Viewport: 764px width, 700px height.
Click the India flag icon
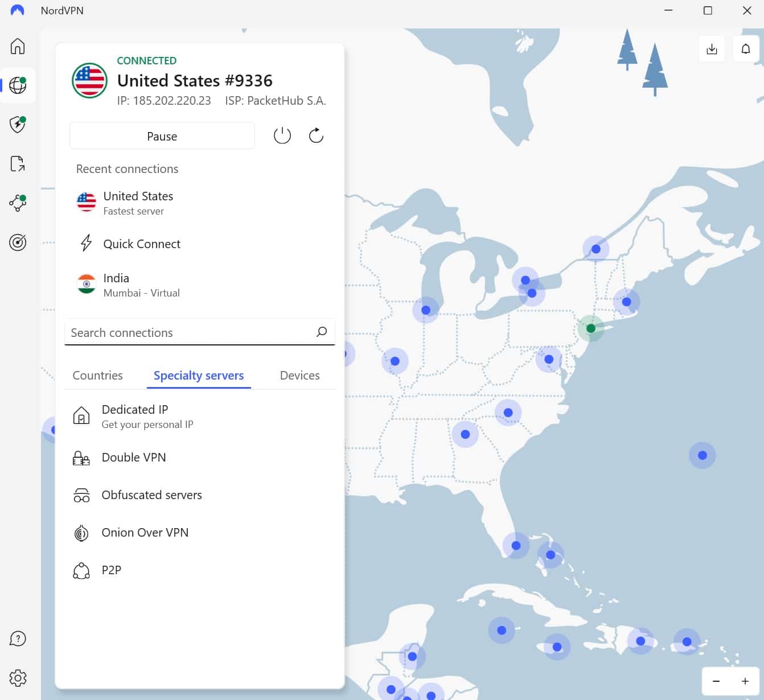pyautogui.click(x=87, y=285)
